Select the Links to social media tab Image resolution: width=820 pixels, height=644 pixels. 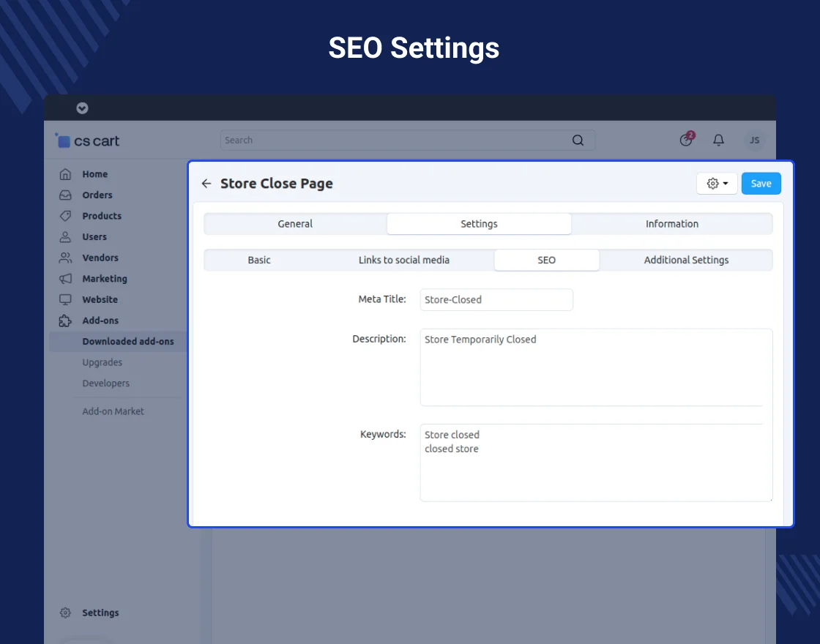click(x=403, y=261)
